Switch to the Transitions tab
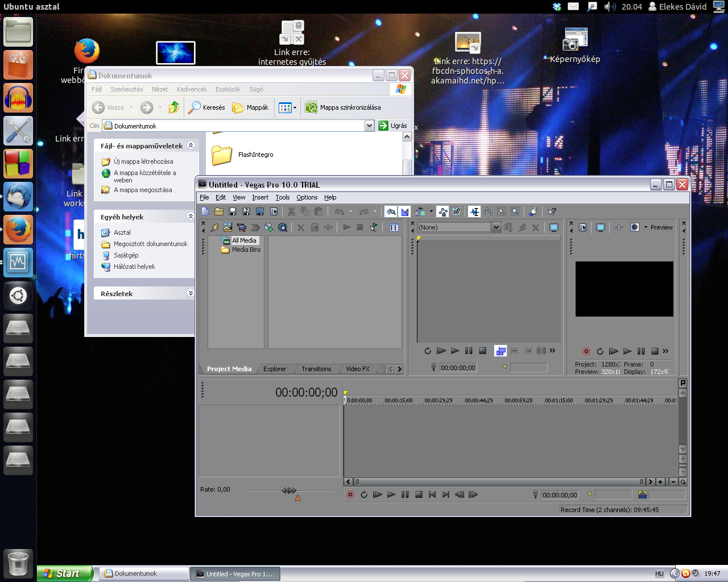Viewport: 728px width, 582px height. tap(316, 369)
